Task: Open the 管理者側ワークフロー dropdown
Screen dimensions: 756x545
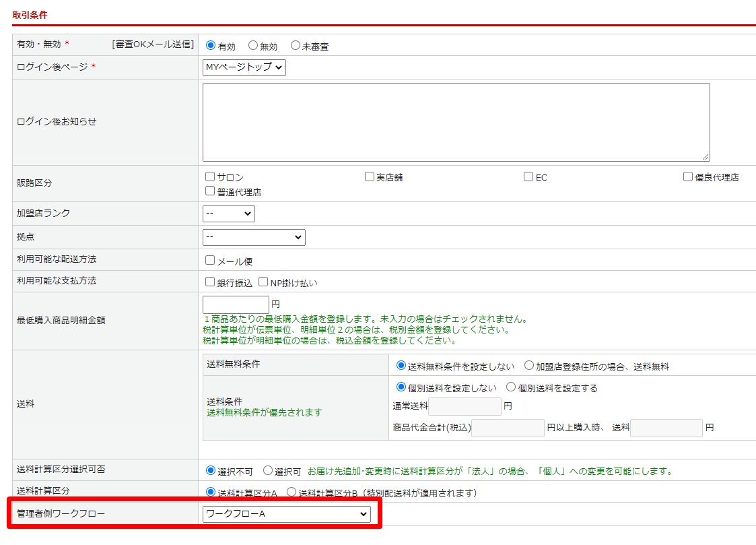Action: 287,514
